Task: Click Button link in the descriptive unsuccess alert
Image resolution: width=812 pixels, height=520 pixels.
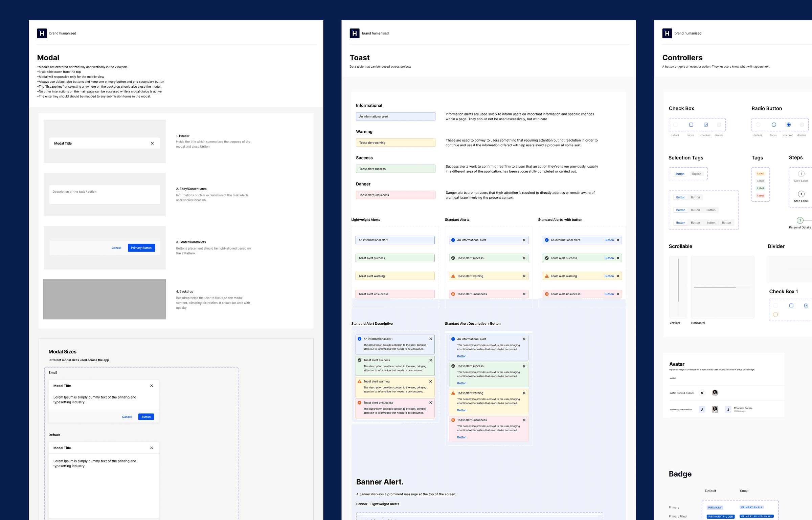Action: pos(462,437)
